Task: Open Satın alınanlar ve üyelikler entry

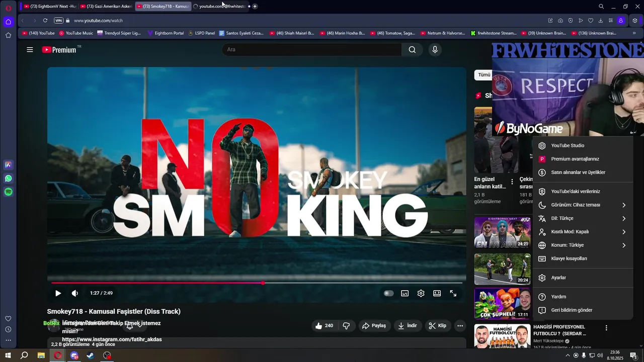Action: (x=583, y=172)
